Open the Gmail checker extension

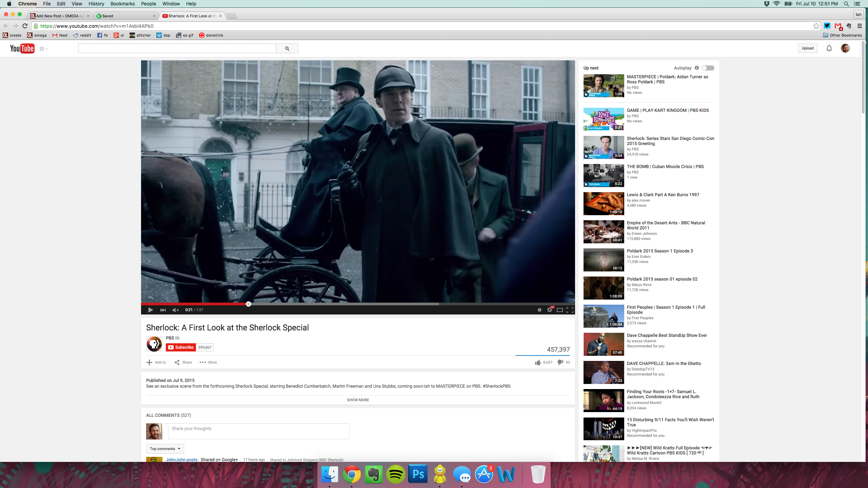(838, 26)
